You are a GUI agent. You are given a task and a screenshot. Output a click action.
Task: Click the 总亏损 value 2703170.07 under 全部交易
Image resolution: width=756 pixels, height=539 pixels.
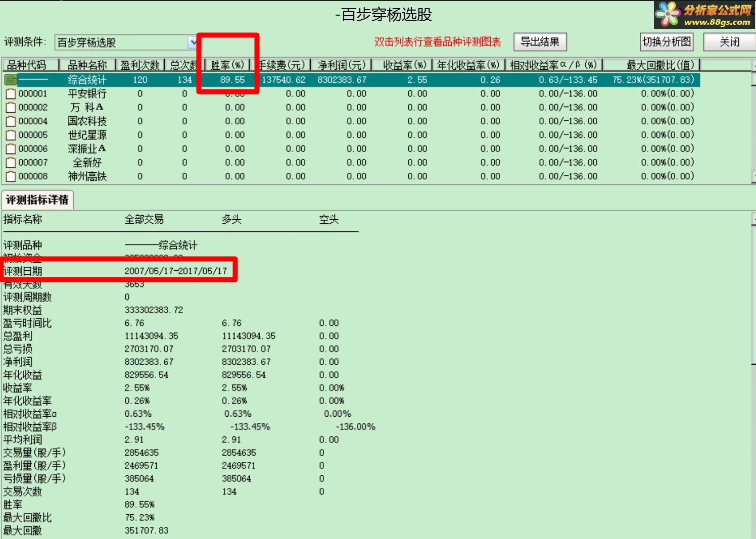point(149,349)
